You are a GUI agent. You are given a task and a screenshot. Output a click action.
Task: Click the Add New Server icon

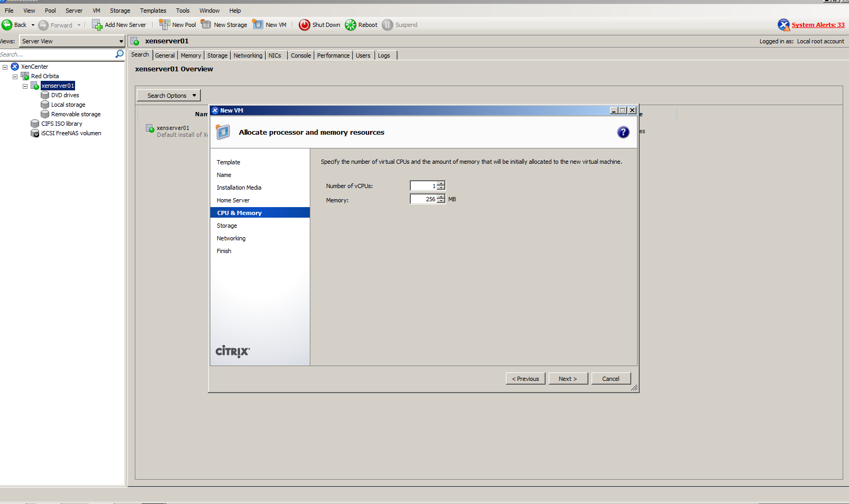coord(97,25)
